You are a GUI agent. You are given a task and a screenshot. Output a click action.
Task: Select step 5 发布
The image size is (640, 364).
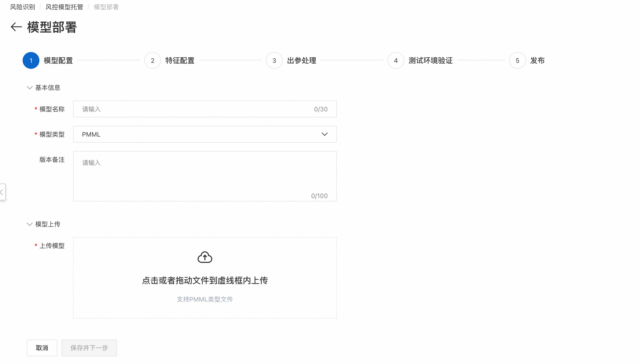[527, 60]
